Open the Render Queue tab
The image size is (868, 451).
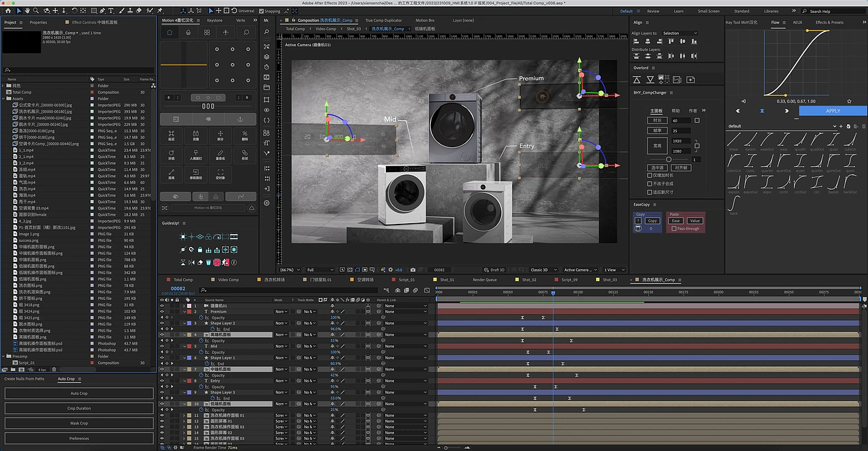pos(484,279)
